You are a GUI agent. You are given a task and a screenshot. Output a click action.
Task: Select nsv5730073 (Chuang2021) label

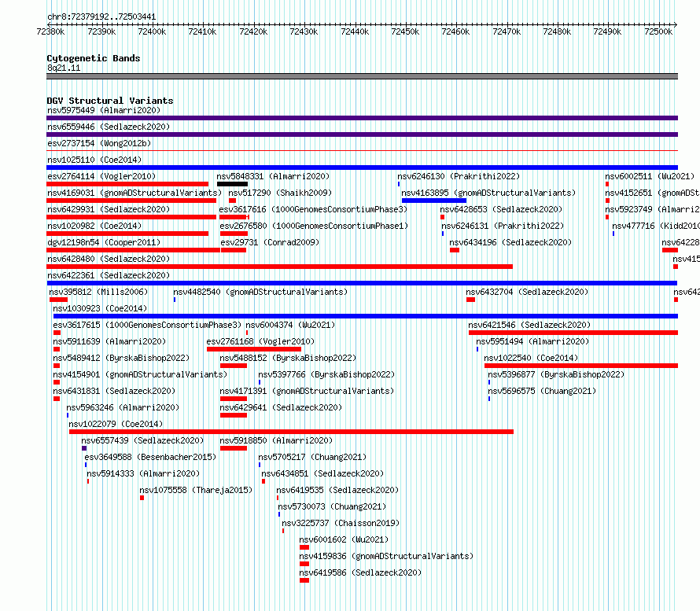332,506
